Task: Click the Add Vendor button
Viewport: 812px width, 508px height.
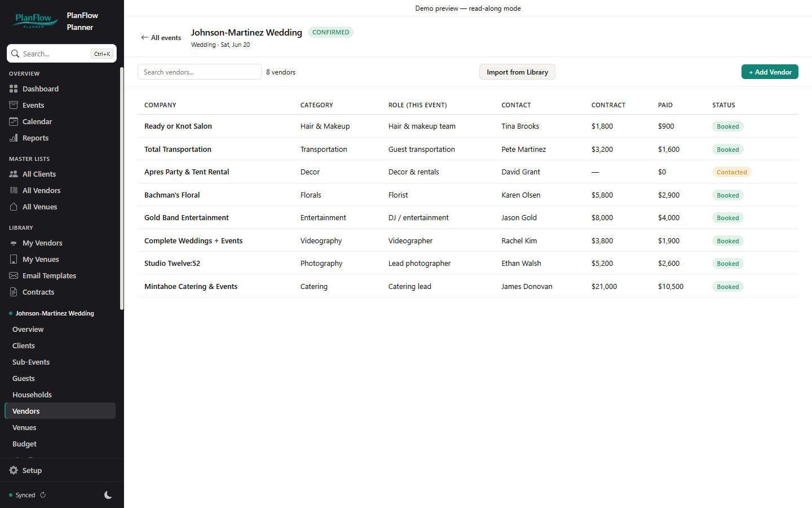Action: coord(770,72)
